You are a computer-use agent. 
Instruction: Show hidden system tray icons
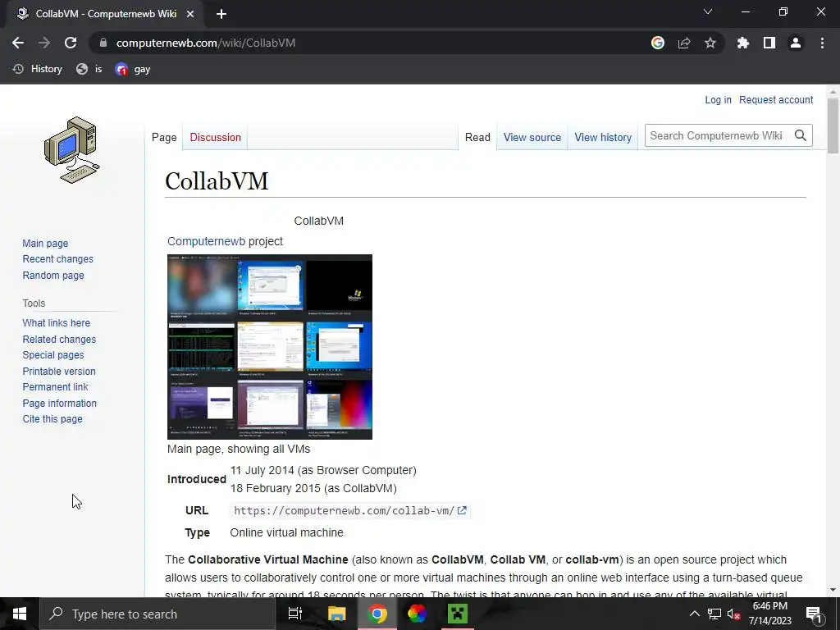(694, 614)
